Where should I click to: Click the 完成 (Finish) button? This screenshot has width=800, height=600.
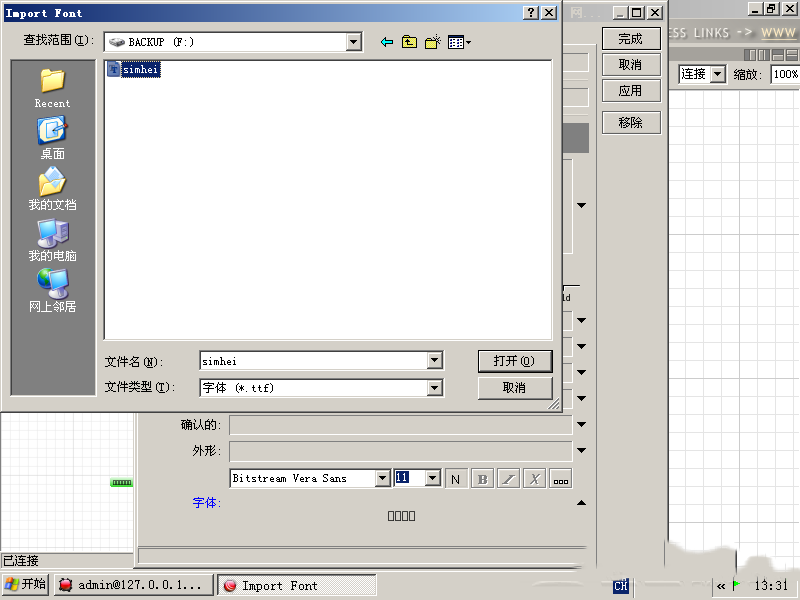point(630,39)
